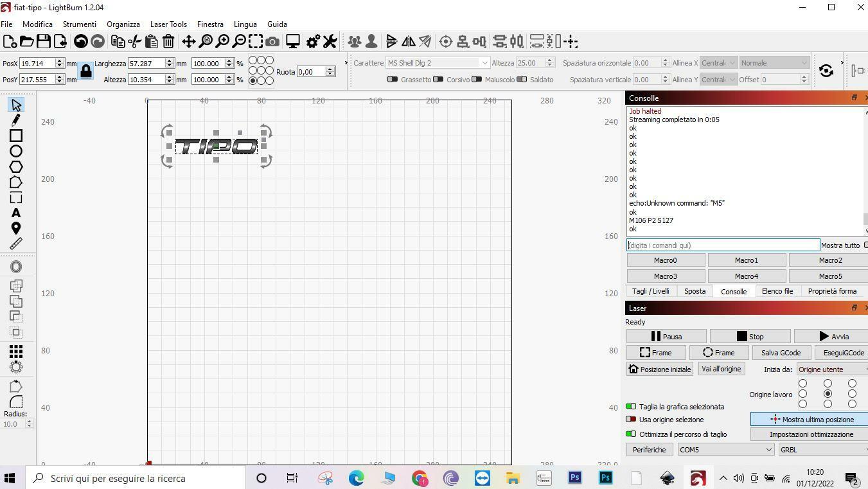Open the 'Inizia da' Origine utente dropdown

[x=832, y=369]
